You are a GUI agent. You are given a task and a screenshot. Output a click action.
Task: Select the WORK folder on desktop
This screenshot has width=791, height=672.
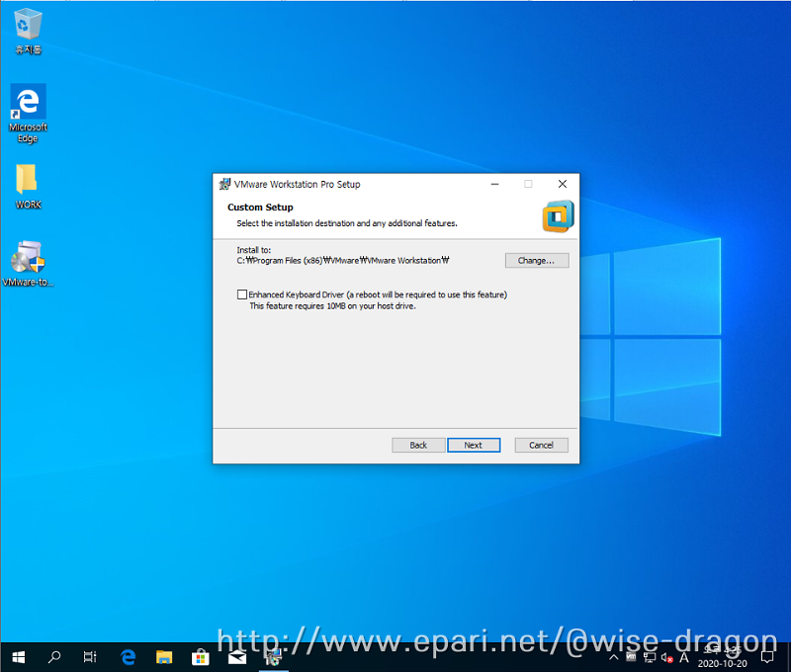tap(29, 187)
